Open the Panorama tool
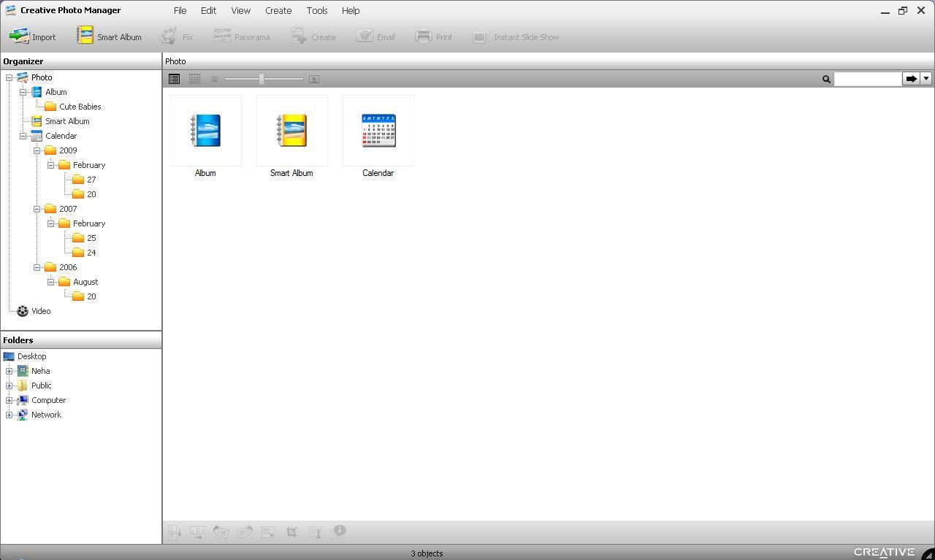935x560 pixels. 243,37
